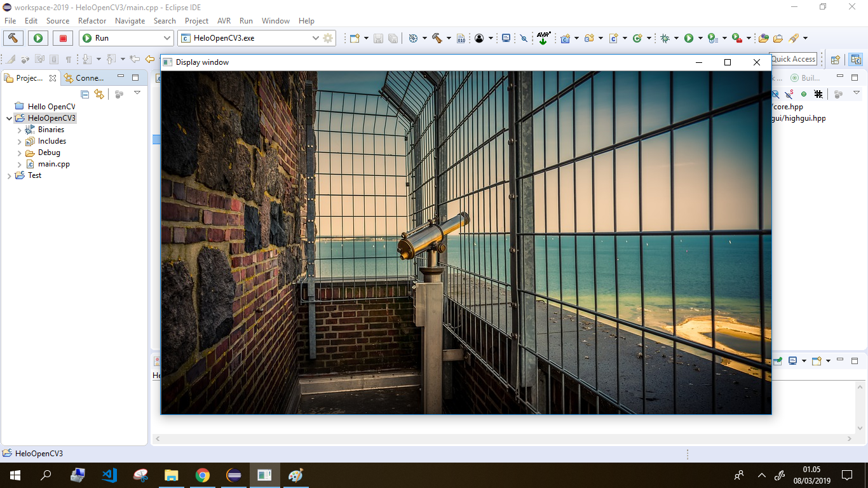868x488 pixels.
Task: Click the Open Perspective icon
Action: coord(836,59)
